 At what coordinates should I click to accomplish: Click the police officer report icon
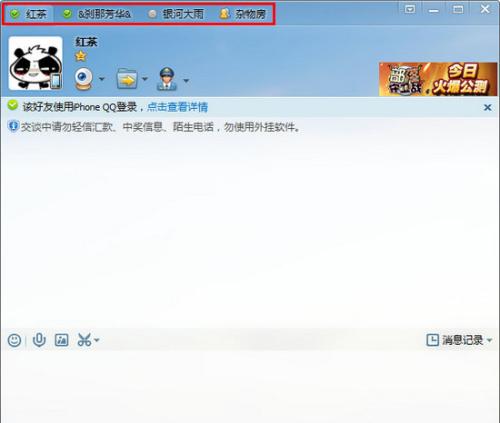[x=167, y=79]
